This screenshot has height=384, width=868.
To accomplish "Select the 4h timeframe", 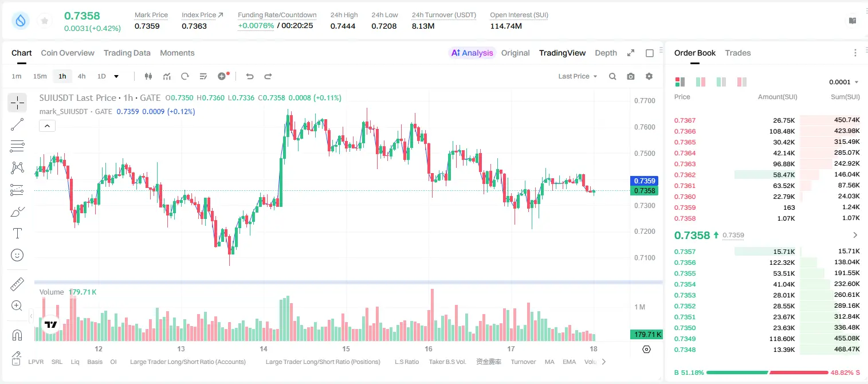I will pos(82,76).
